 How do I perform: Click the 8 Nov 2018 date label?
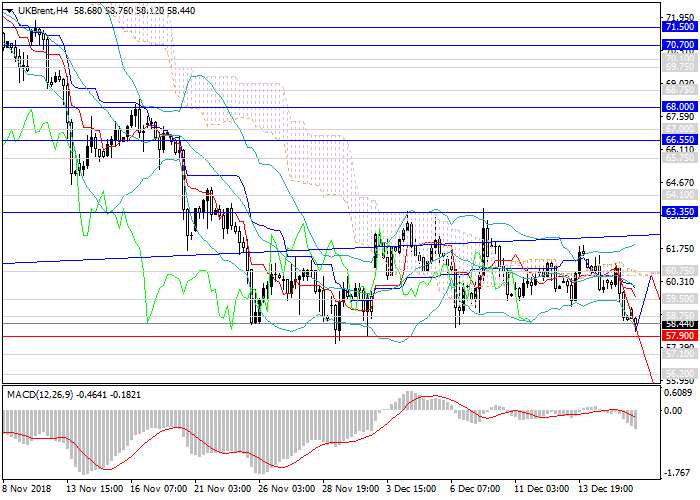coord(28,491)
